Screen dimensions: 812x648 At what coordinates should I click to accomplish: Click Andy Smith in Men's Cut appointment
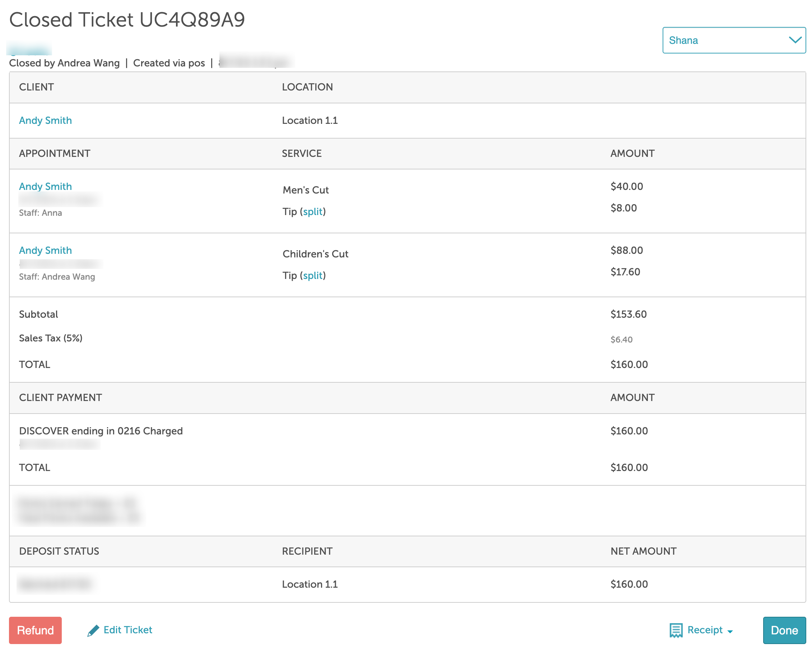[45, 186]
